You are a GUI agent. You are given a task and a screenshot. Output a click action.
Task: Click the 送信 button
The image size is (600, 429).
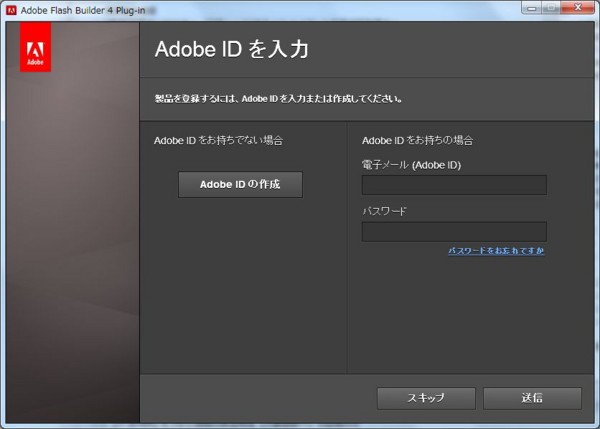pos(532,398)
